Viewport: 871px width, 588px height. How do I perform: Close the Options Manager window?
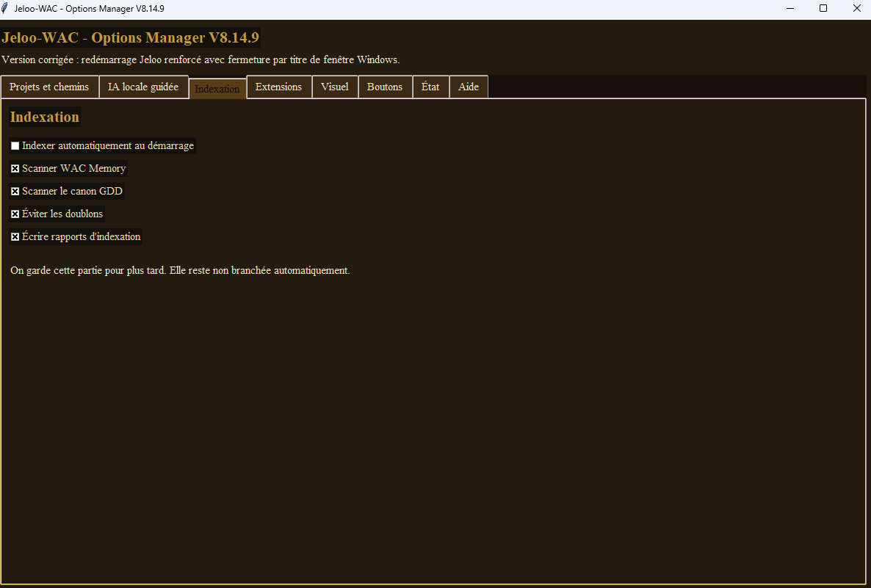click(856, 8)
